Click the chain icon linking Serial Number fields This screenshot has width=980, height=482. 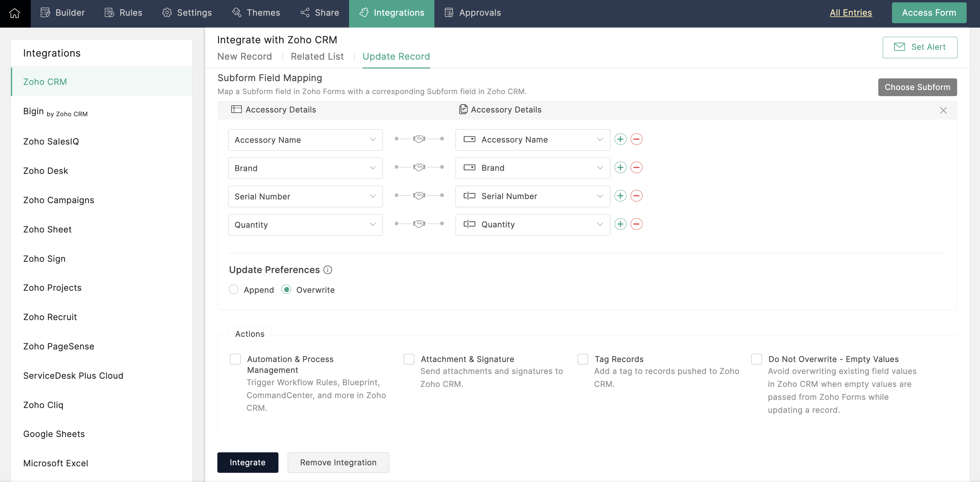[419, 195]
